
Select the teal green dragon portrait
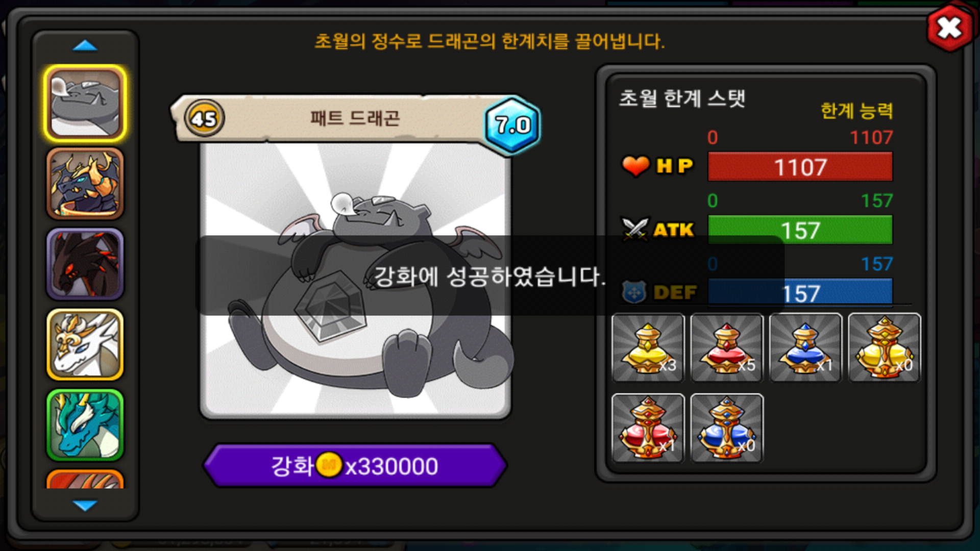(x=85, y=425)
